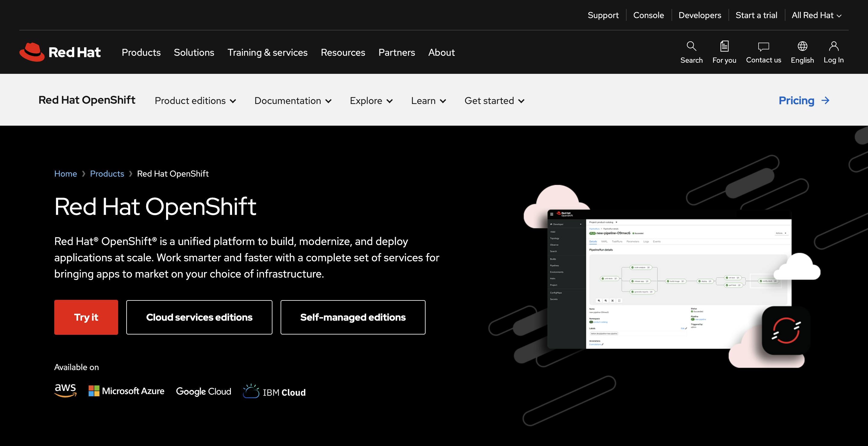Screen dimensions: 868x446
Task: Click the Self-managed editions button
Action: tap(353, 317)
